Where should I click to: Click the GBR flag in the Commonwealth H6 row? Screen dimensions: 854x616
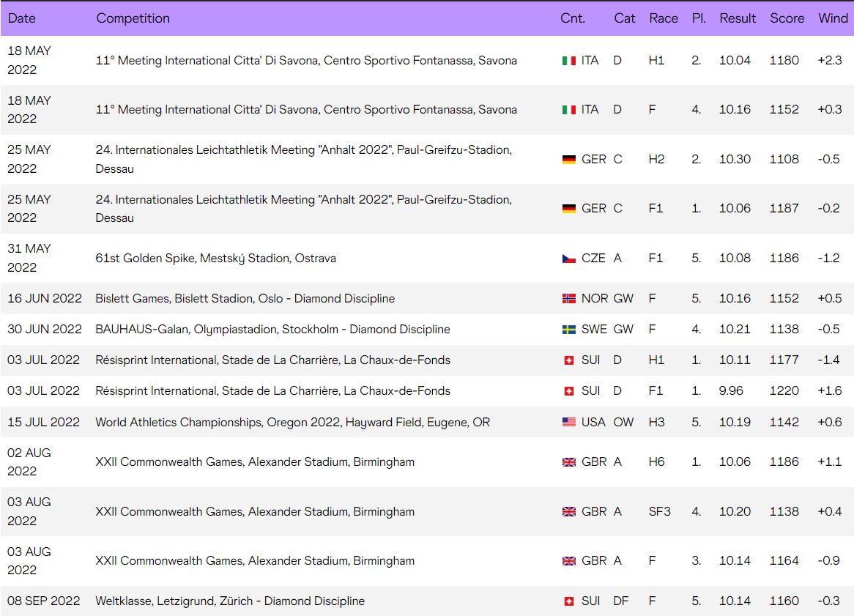(568, 462)
